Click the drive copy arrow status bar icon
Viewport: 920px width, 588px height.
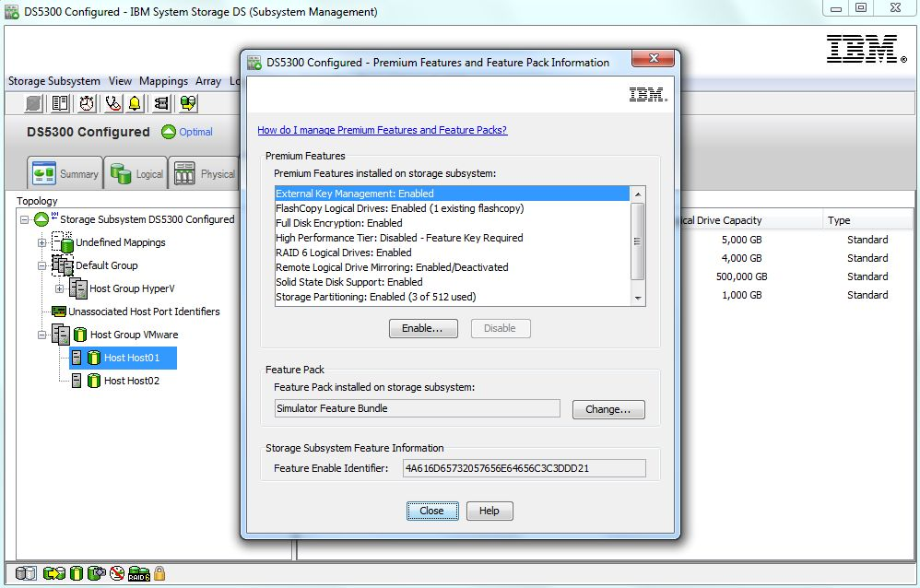(x=53, y=572)
